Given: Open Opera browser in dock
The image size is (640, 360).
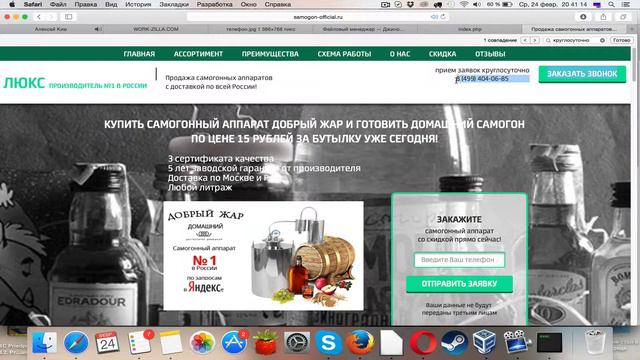Looking at the screenshot, I should pos(423,342).
